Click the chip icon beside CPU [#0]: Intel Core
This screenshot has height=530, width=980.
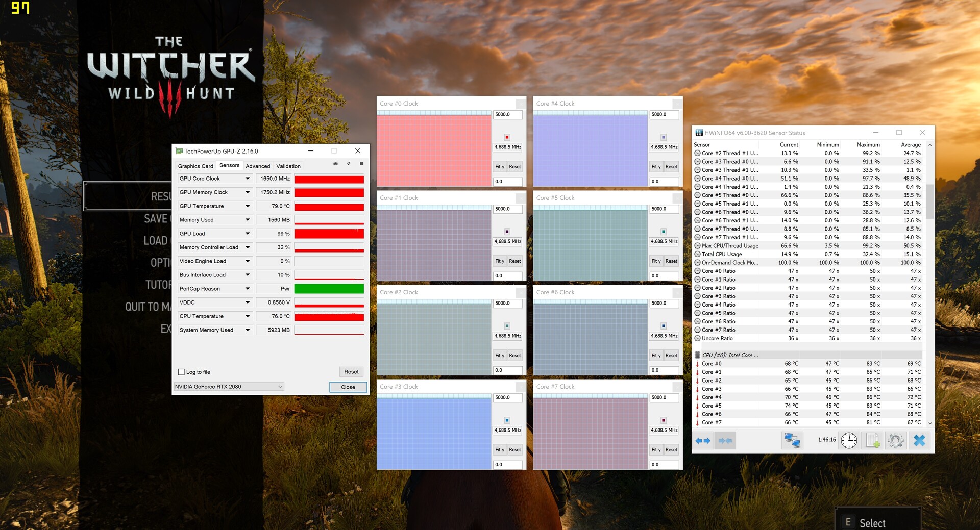697,355
